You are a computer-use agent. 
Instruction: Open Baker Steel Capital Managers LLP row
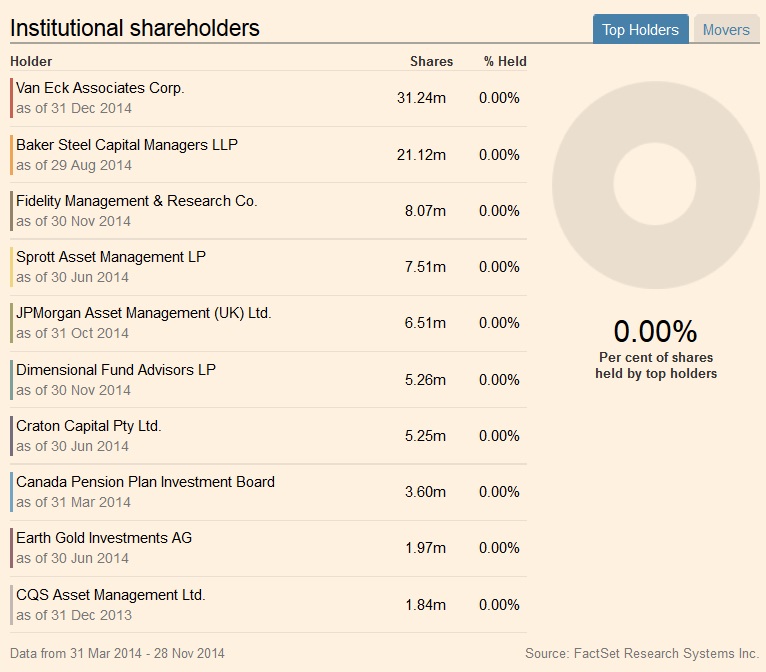tap(127, 144)
